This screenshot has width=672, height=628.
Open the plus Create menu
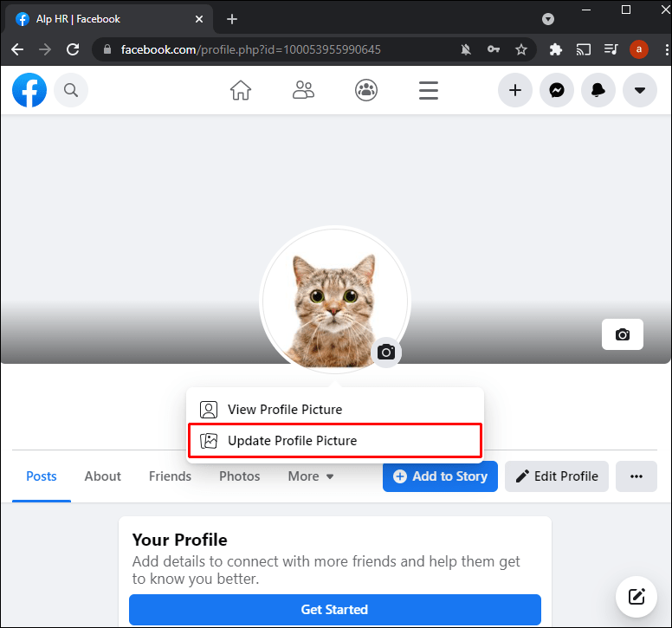coord(515,90)
